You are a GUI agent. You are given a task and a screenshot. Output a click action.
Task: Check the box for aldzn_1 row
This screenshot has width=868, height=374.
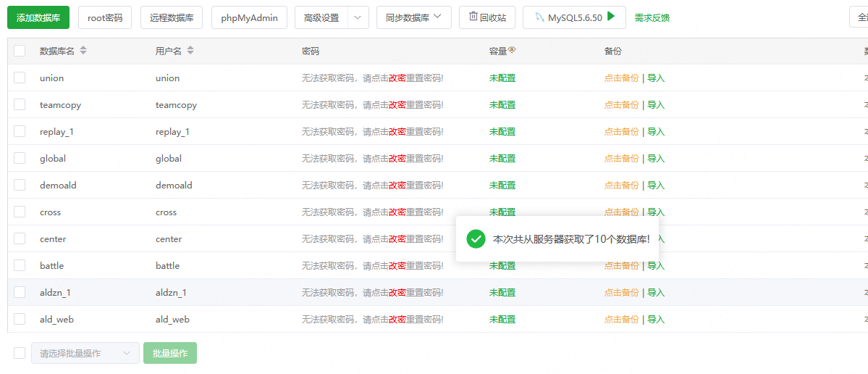pos(20,292)
